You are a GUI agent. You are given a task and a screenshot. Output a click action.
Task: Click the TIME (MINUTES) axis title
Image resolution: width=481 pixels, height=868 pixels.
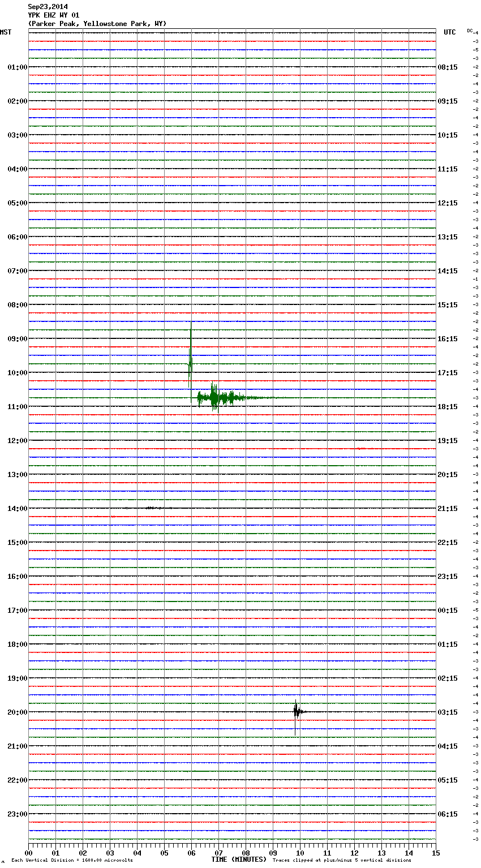[239, 860]
